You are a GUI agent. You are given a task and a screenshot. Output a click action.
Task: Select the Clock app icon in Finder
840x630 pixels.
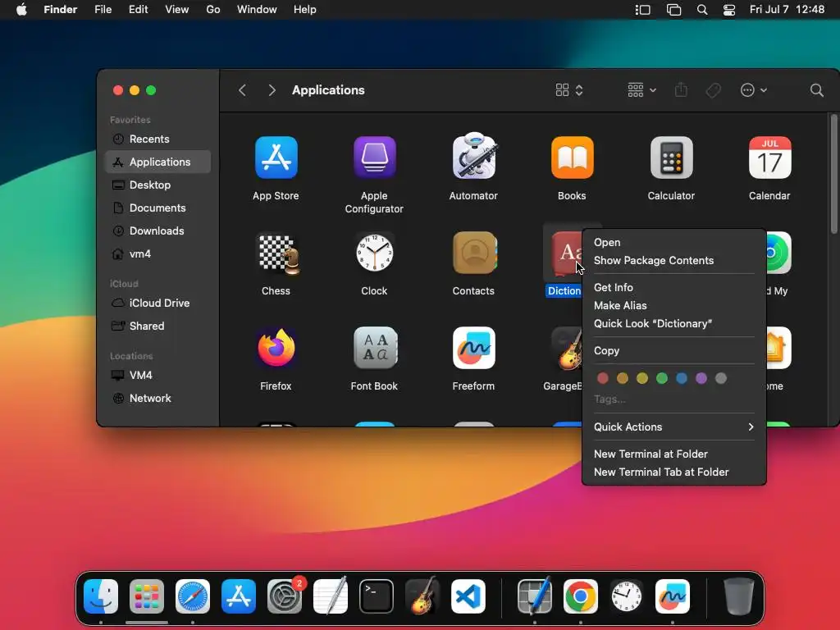click(x=374, y=253)
